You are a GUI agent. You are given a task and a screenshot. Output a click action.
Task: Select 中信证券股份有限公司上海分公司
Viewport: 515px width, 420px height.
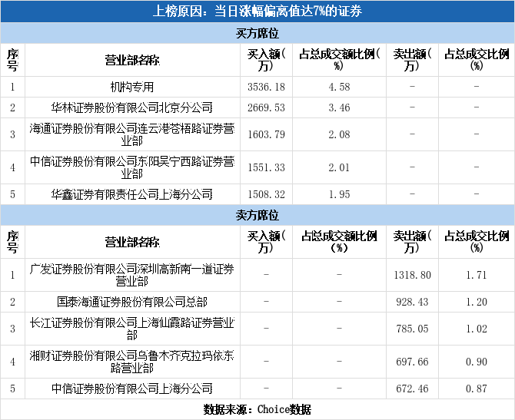[132, 389]
